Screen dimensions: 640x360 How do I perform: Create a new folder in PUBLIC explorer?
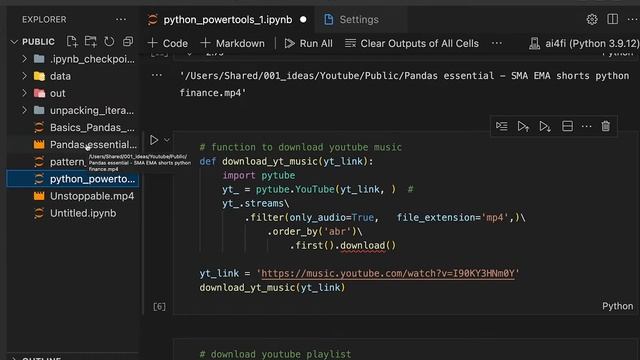pos(91,42)
